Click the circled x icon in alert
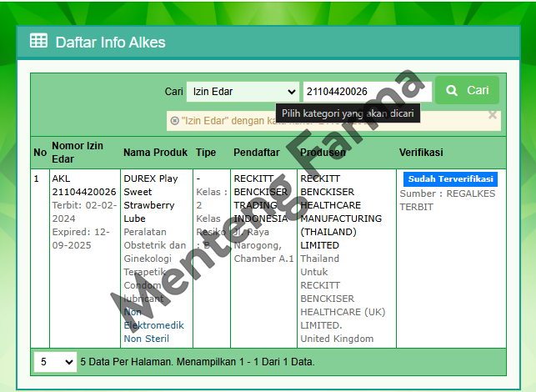536x392 pixels. [174, 121]
